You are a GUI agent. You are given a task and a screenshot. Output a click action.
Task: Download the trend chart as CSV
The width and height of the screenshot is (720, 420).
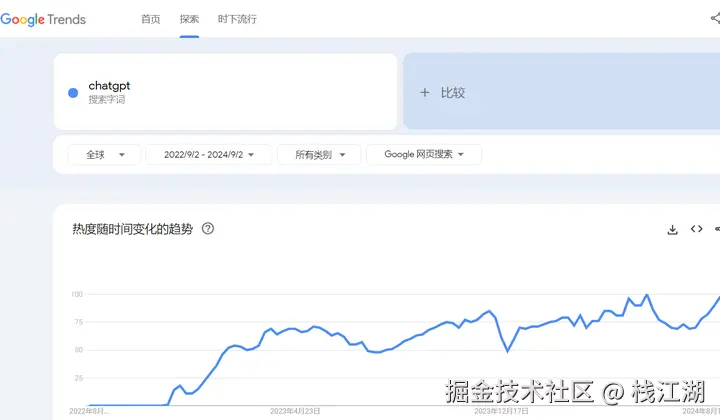click(673, 230)
